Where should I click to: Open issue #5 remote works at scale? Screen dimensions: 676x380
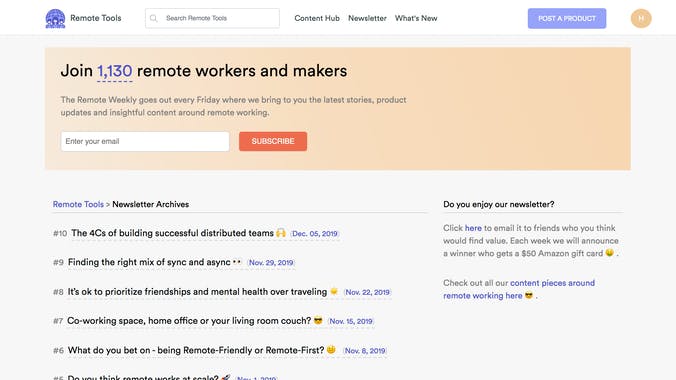(143, 377)
